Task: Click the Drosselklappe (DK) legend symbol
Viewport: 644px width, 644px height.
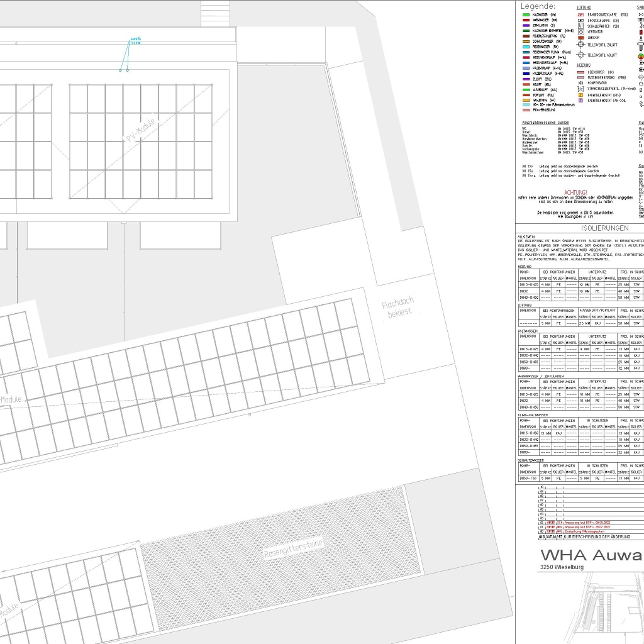Action: click(x=580, y=20)
